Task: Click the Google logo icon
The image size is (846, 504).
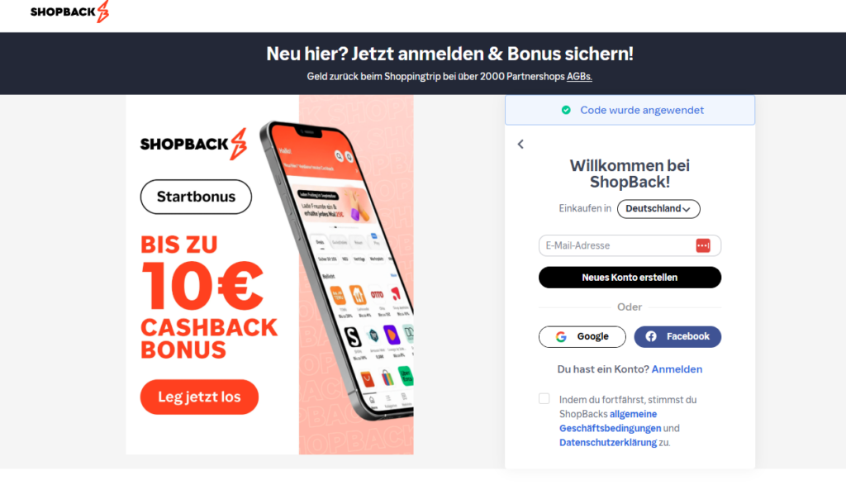Action: pos(561,337)
